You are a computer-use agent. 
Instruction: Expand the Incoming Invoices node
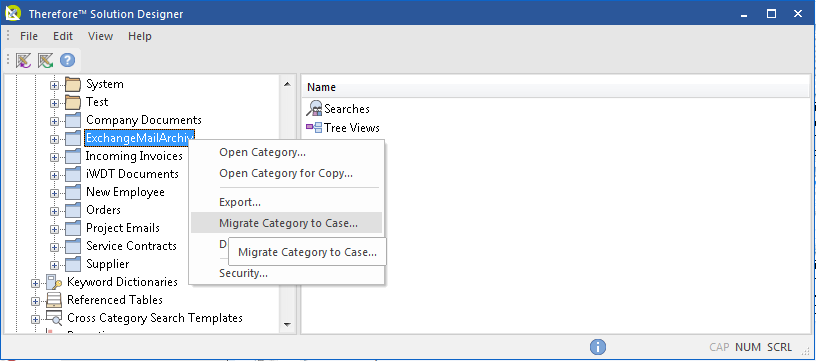54,157
